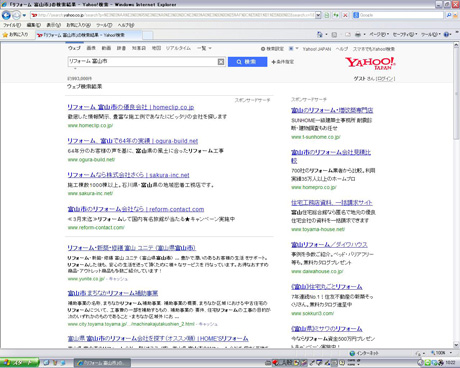Click the インターネット security zone indicator
460x368 pixels.
(x=363, y=353)
